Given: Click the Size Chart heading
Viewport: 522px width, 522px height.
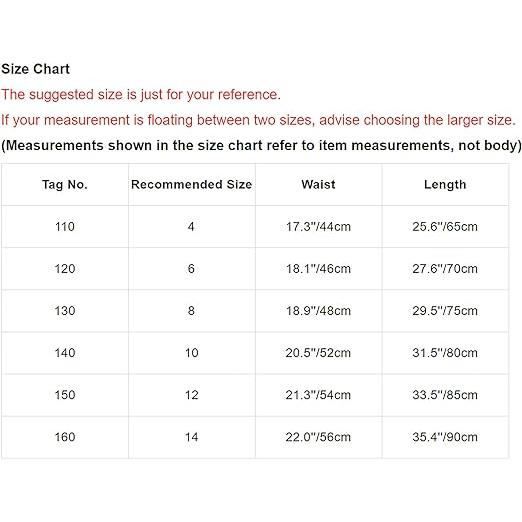Looking at the screenshot, I should 35,69.
